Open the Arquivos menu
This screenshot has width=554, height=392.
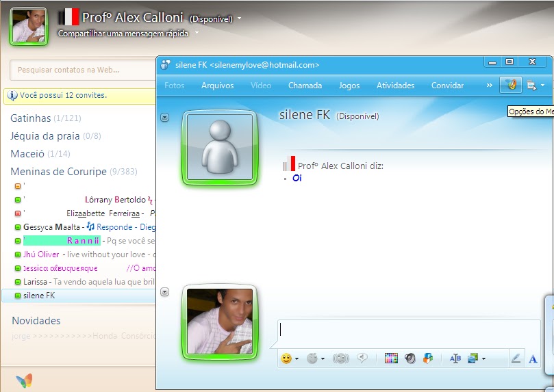point(218,86)
